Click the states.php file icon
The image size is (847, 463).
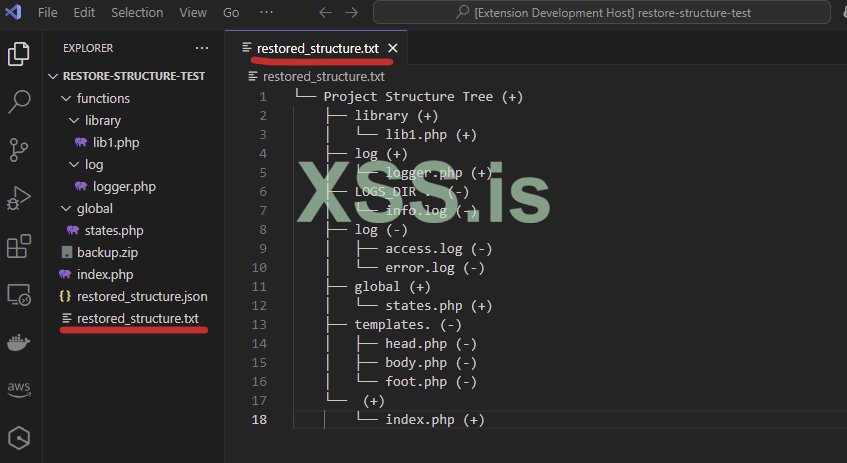click(x=73, y=231)
